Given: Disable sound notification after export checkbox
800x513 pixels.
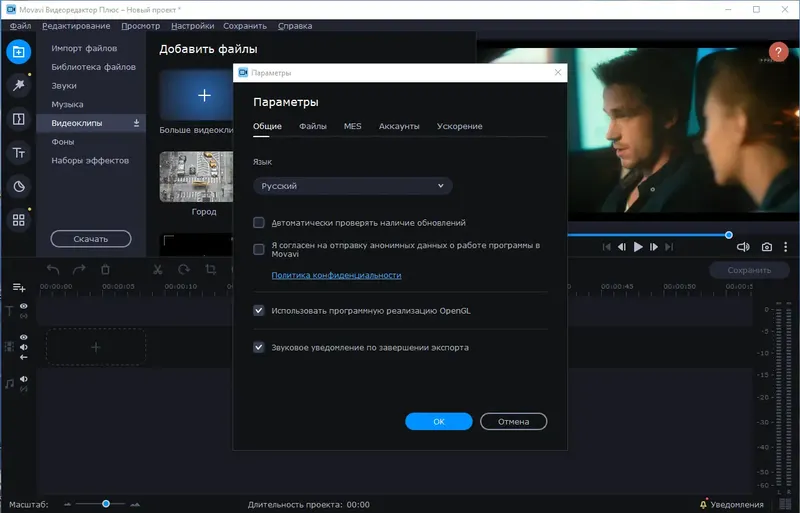Looking at the screenshot, I should (259, 347).
